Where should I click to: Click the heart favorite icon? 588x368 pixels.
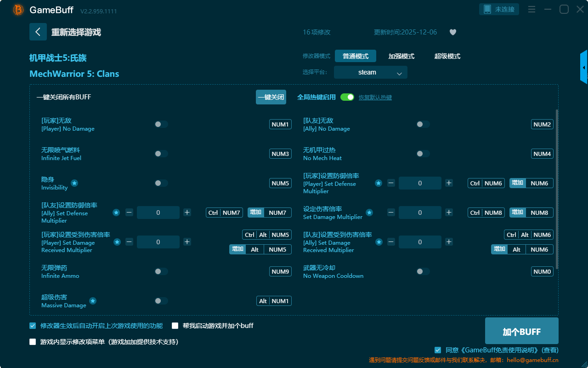pos(452,32)
